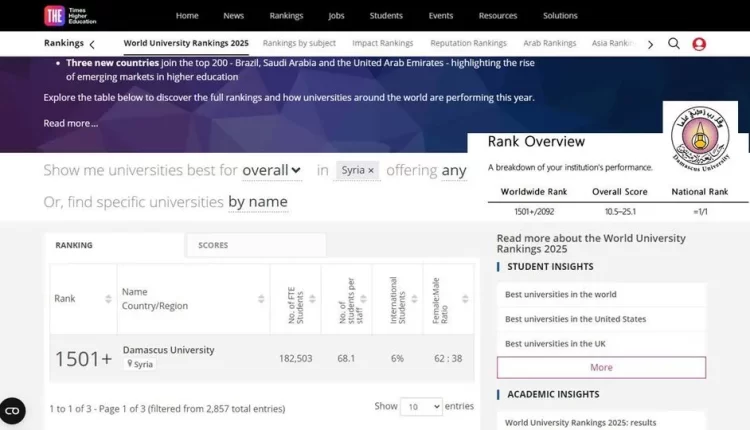Select World University Rankings 2025 tab
The height and width of the screenshot is (430, 750).
(186, 43)
